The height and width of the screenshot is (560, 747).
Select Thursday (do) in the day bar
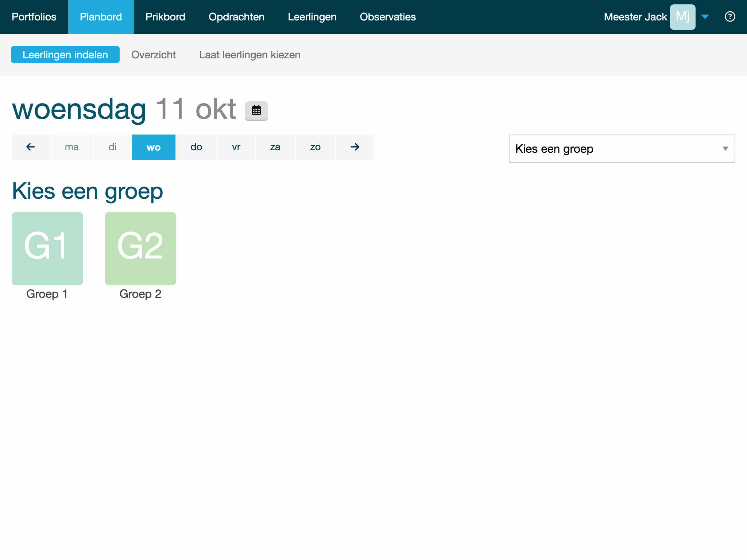[x=196, y=147]
